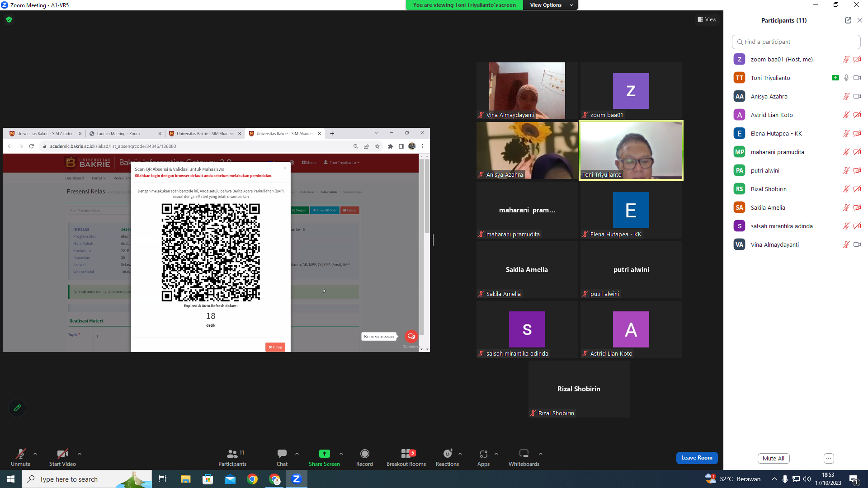Viewport: 868px width, 488px height.
Task: Open more options in participants panel
Action: click(x=829, y=458)
